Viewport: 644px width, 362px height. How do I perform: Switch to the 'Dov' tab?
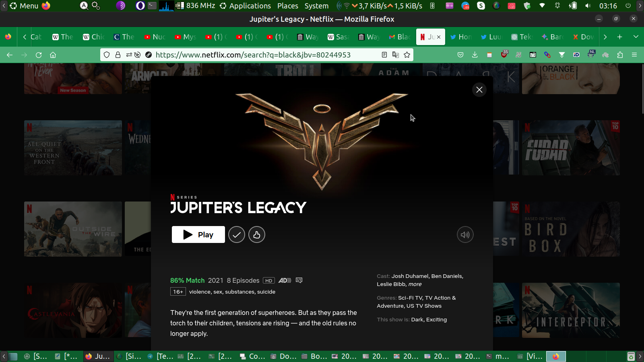[x=583, y=37]
